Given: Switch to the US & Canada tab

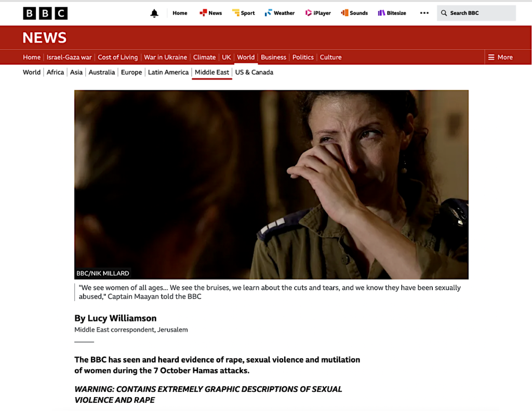Looking at the screenshot, I should tap(254, 72).
